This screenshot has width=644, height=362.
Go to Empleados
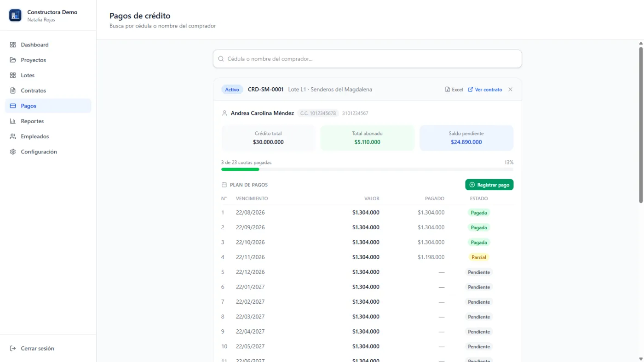click(x=48, y=136)
